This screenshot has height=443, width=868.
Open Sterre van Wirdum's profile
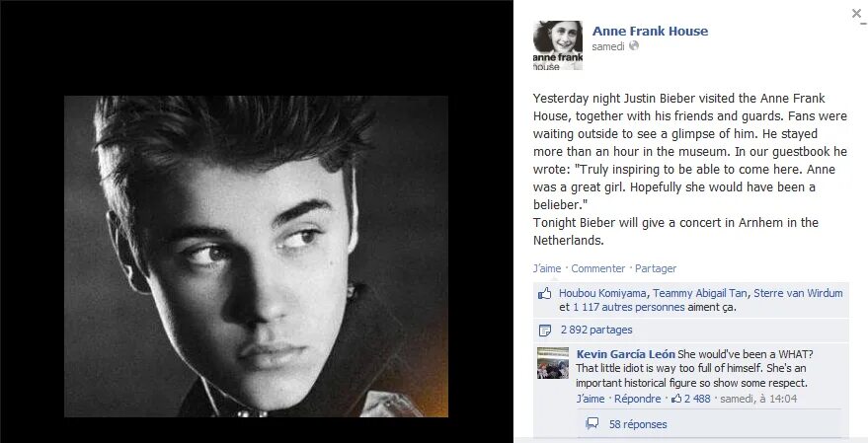click(x=798, y=293)
